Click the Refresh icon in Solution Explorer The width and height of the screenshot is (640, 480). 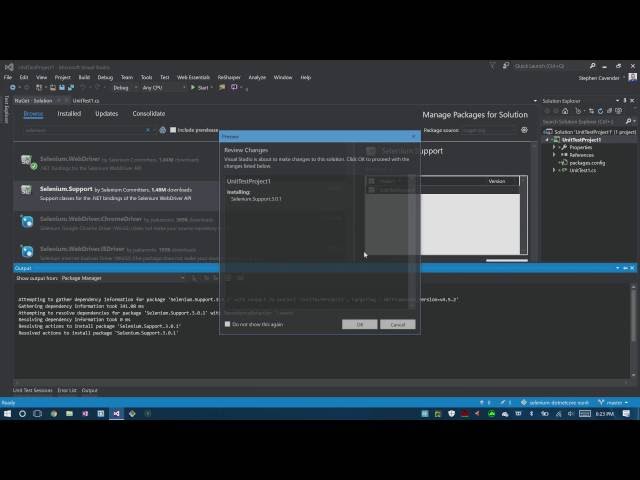pos(600,111)
